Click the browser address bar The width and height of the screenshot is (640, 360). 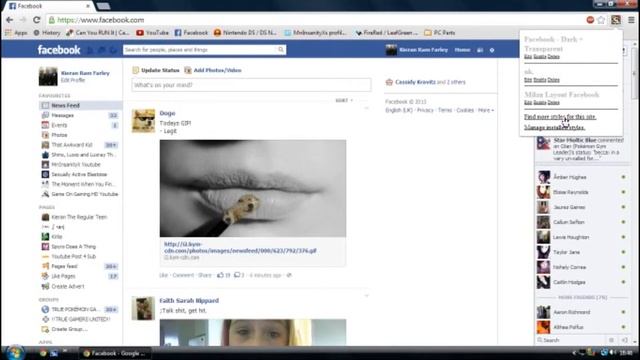[314, 20]
